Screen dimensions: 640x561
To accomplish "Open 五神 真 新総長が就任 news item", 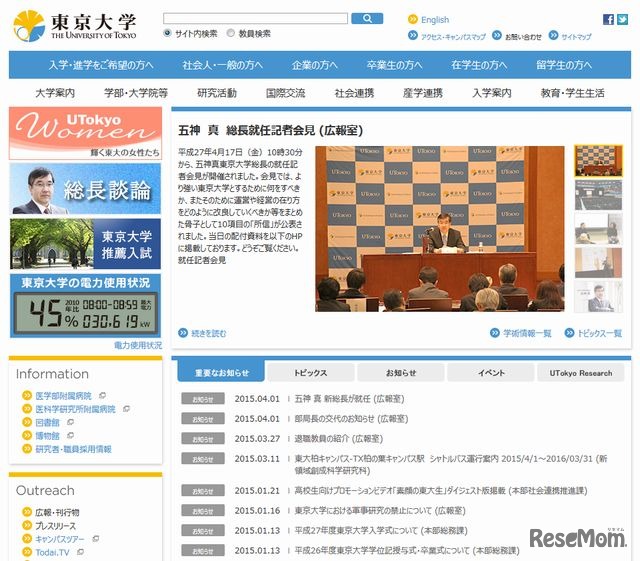I will (x=349, y=398).
